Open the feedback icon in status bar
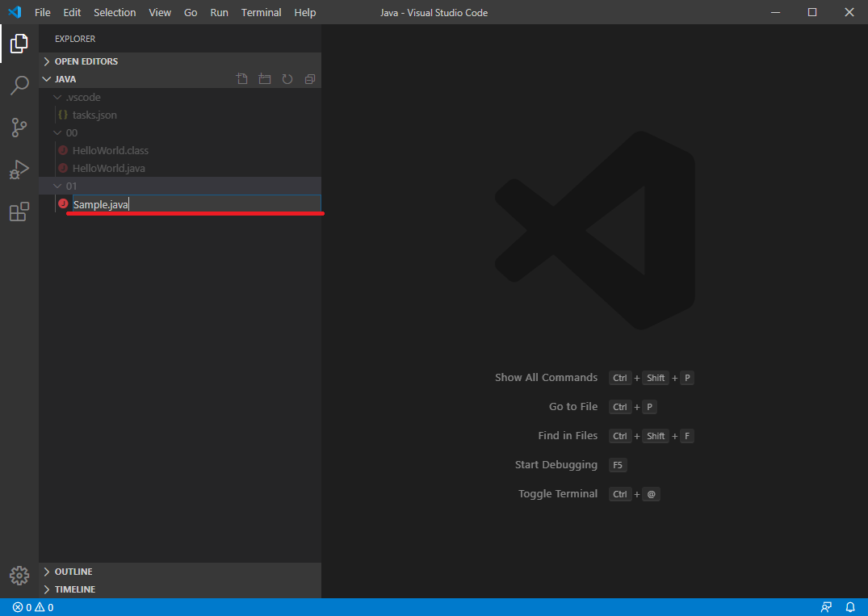The image size is (868, 616). [826, 607]
